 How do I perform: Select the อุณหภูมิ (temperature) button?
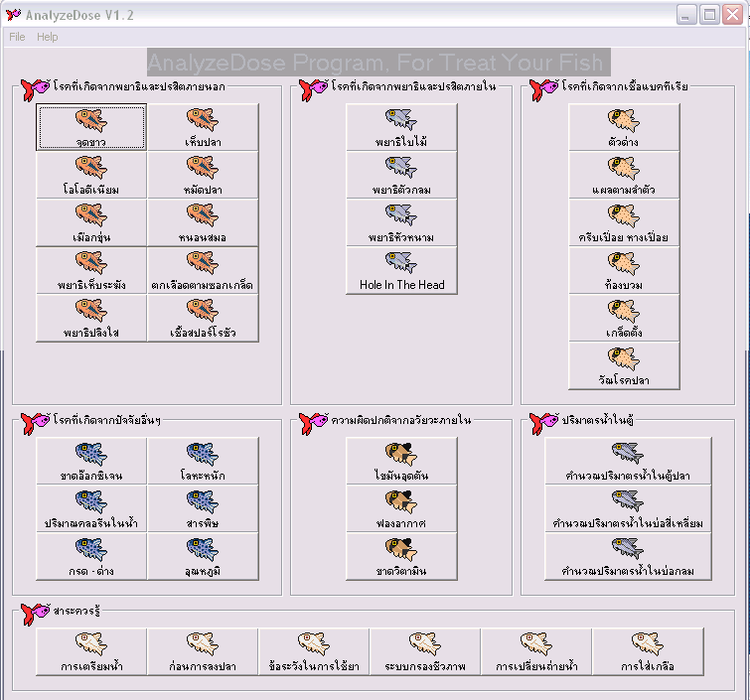coord(203,556)
